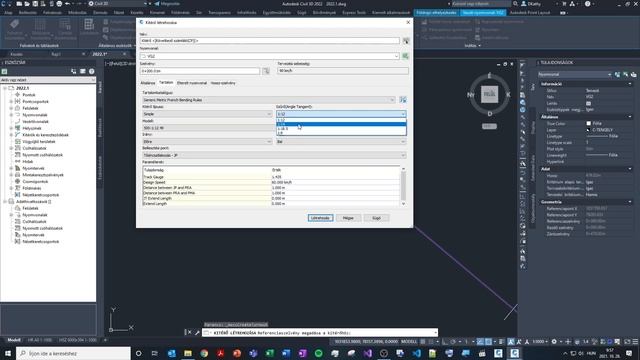
Task: Open Word from taskbar
Action: point(286,353)
